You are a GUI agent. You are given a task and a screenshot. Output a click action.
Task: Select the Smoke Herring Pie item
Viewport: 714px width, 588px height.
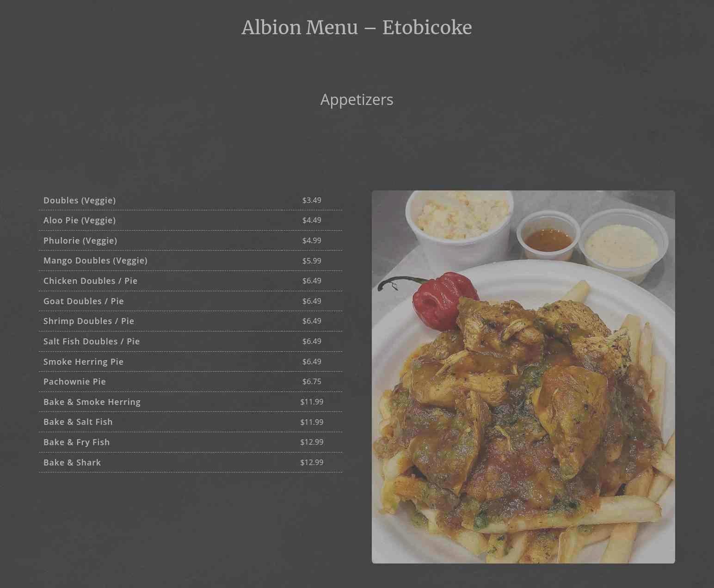click(191, 361)
